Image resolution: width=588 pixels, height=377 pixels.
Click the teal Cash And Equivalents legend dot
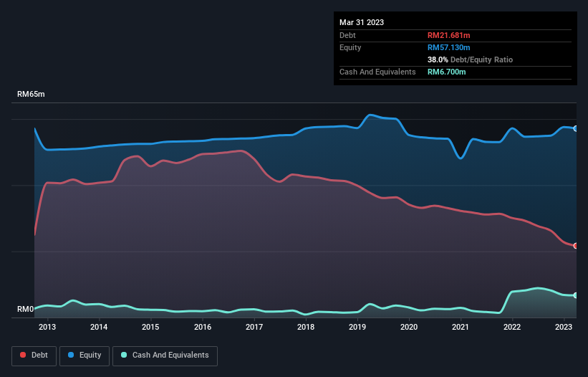point(124,355)
